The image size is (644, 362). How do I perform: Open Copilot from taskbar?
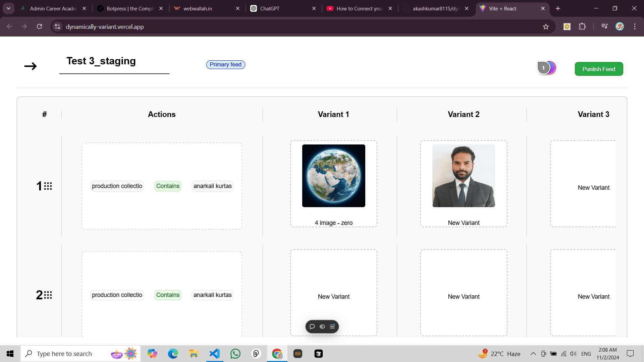pyautogui.click(x=152, y=354)
